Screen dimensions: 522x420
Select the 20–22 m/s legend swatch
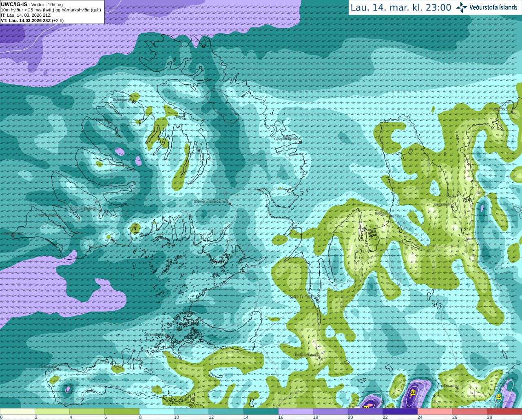(365, 411)
